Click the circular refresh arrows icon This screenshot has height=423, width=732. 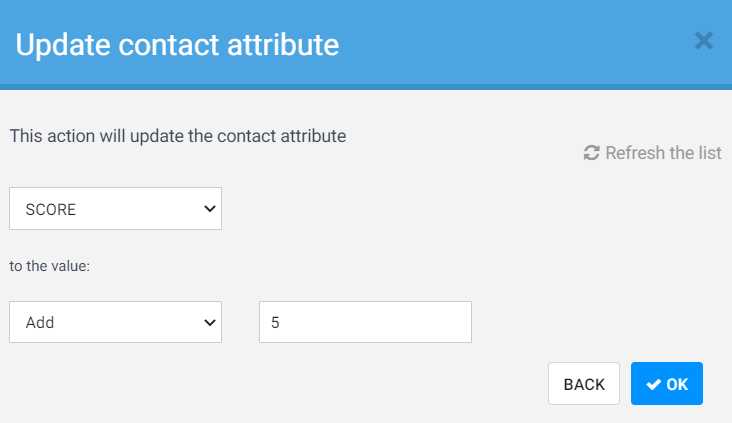[591, 153]
